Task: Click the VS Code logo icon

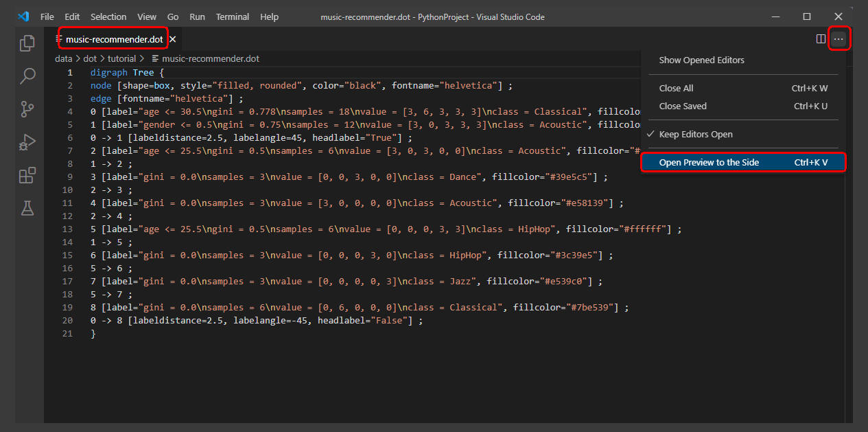Action: point(23,16)
